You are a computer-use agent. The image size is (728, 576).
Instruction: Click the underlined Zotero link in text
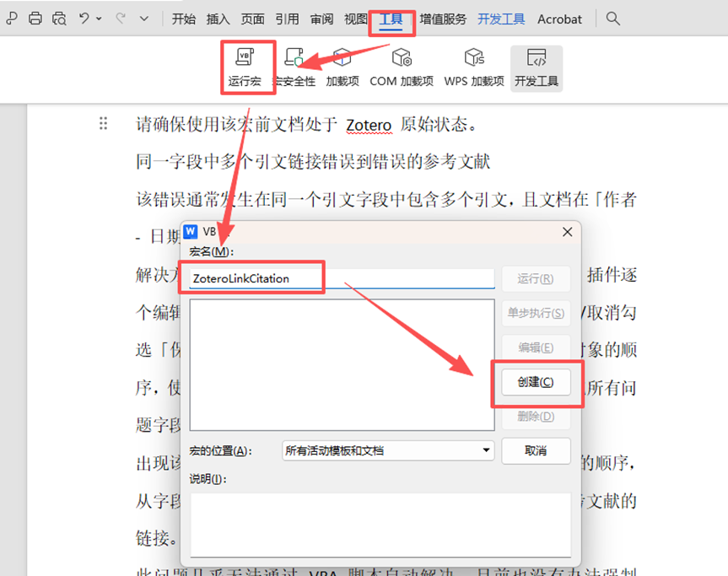369,125
